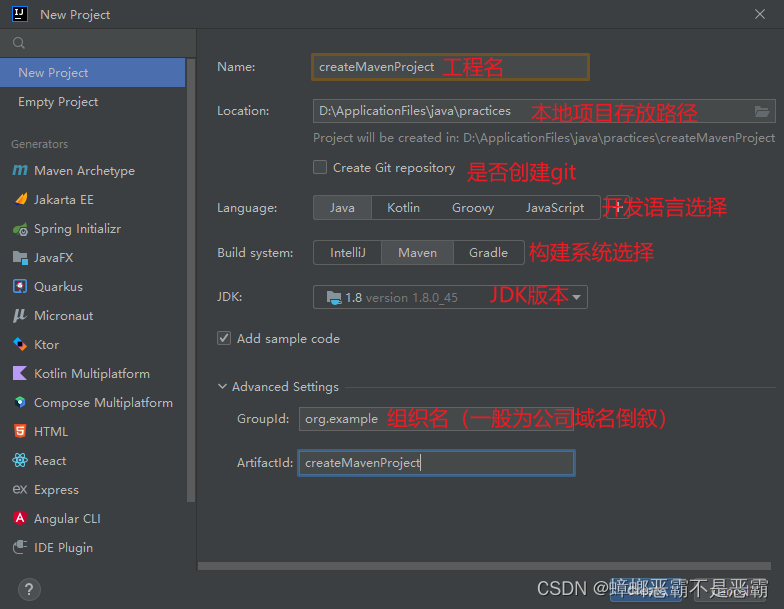Click the Compose Multiplatform icon

(x=20, y=402)
